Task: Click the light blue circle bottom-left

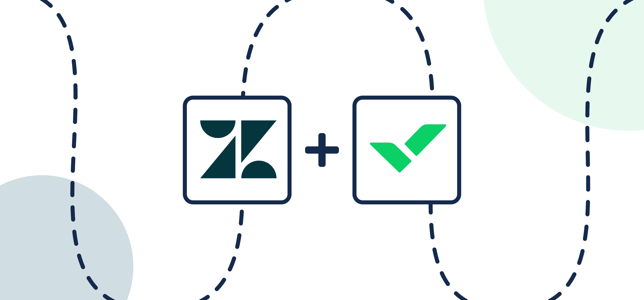Action: [x=41, y=255]
